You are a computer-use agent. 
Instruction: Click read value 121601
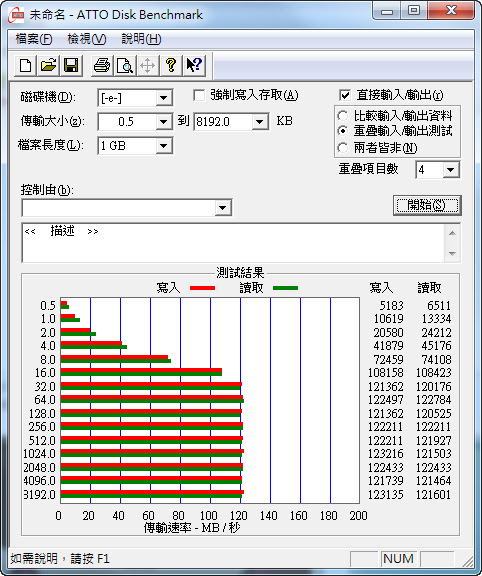coord(434,494)
